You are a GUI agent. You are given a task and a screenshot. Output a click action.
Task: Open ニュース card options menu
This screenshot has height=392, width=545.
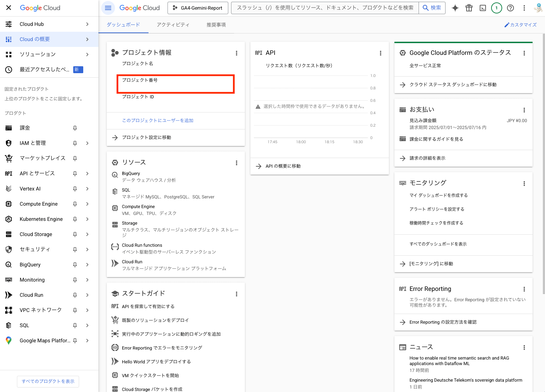[x=524, y=347]
